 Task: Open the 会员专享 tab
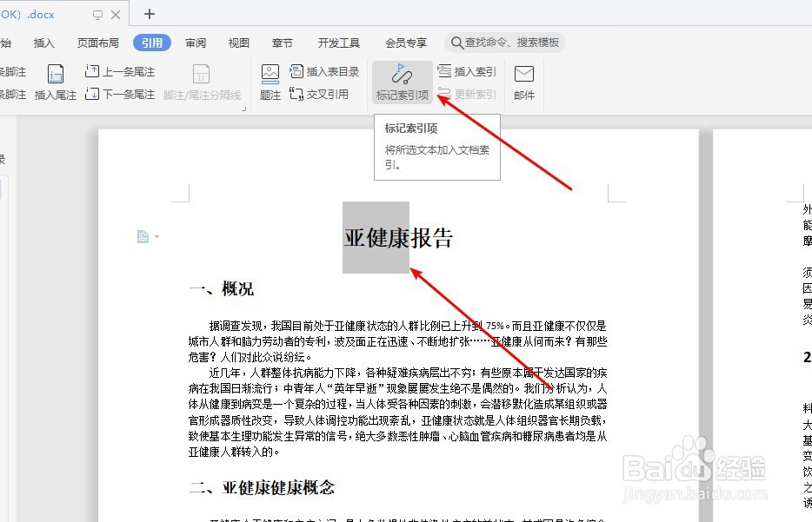[x=404, y=42]
